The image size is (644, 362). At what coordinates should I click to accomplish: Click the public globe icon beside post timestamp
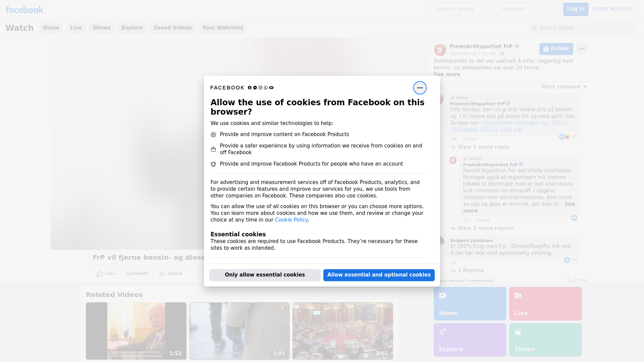502,54
